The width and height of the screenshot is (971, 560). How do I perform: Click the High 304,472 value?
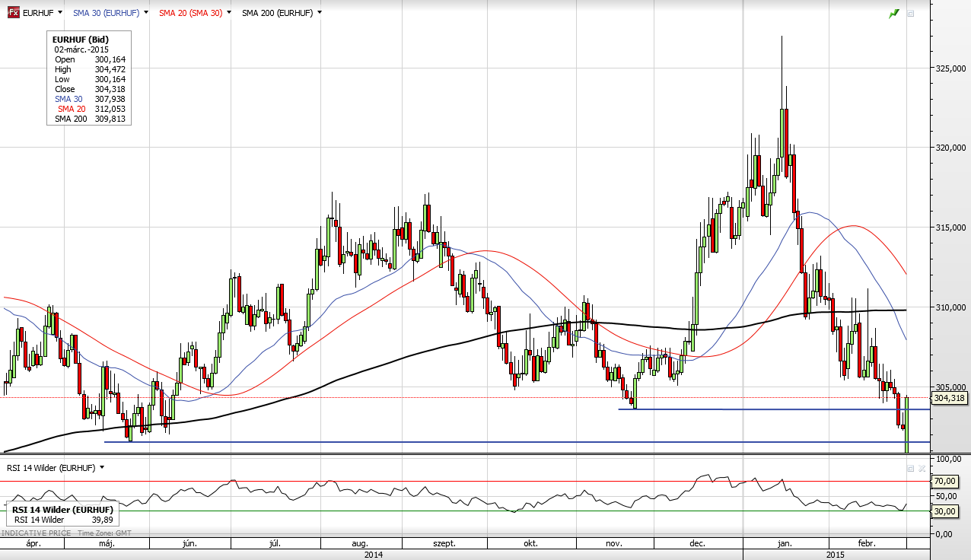pyautogui.click(x=110, y=69)
